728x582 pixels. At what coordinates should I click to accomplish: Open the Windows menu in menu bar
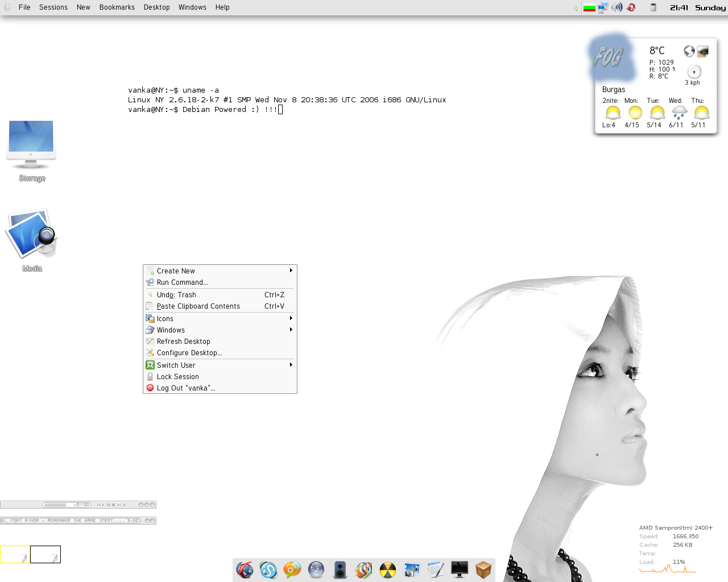tap(193, 7)
